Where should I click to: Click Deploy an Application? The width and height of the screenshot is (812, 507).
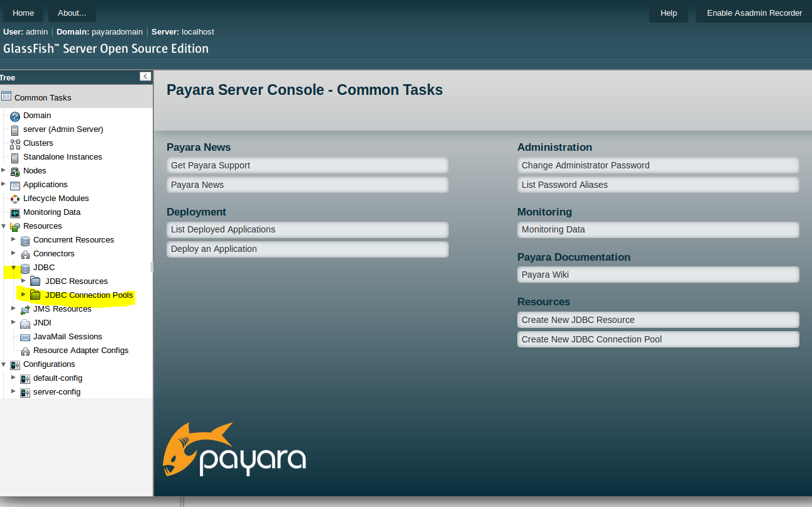click(307, 249)
